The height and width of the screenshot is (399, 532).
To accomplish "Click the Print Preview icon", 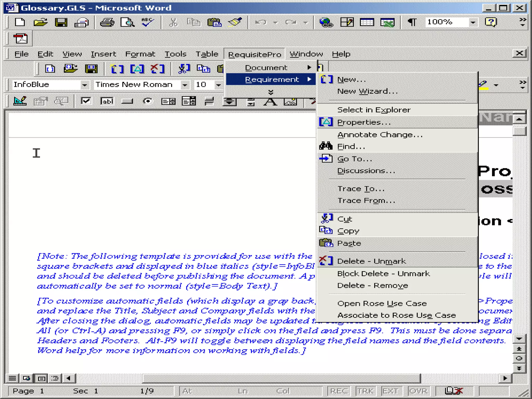I will click(127, 22).
